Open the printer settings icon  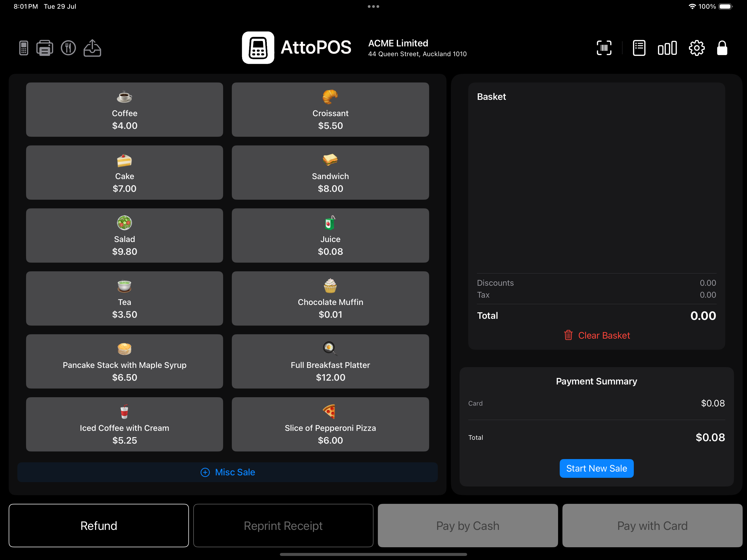pos(45,48)
